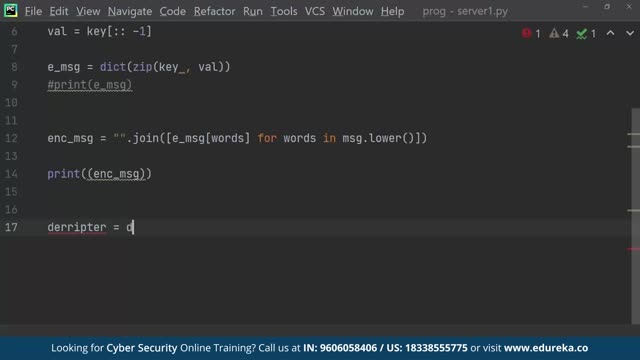
Task: Click the red error stripe marker on scrollbar
Action: tap(633, 249)
